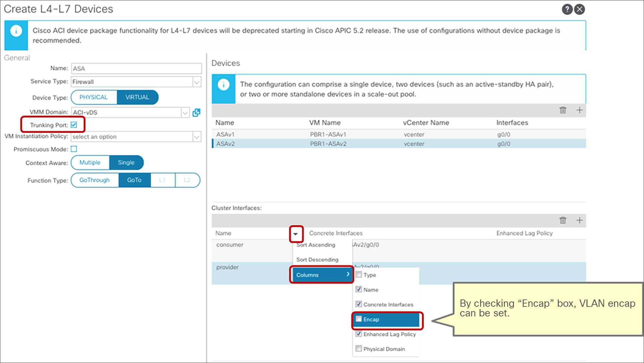Click ASAv2 row vcenter cell
644x363 pixels.
[414, 144]
